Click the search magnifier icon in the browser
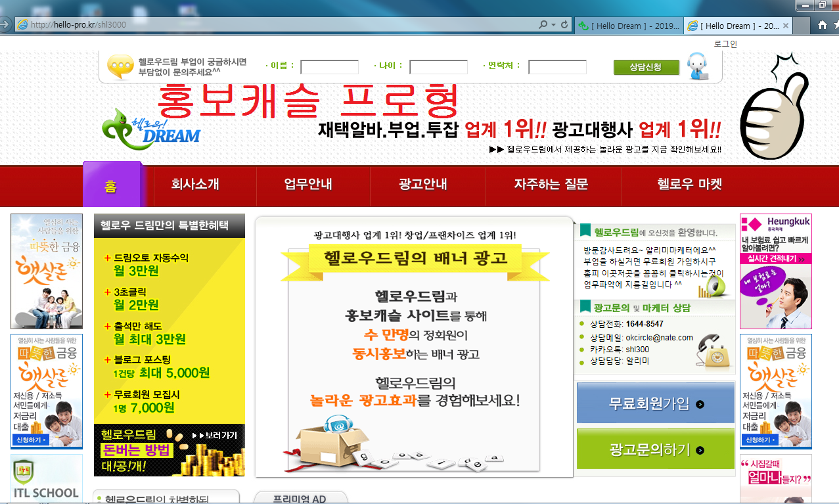 [x=541, y=25]
